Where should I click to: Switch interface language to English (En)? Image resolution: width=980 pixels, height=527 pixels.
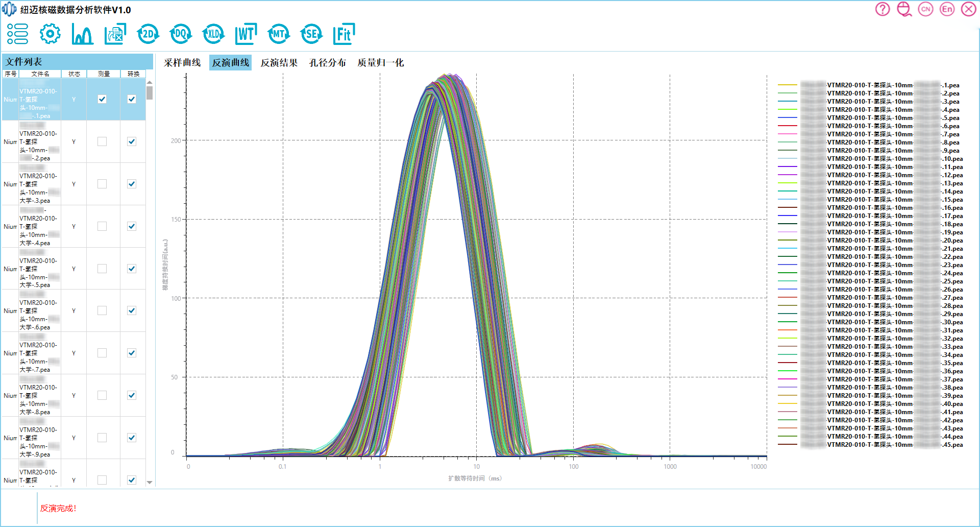pos(947,9)
